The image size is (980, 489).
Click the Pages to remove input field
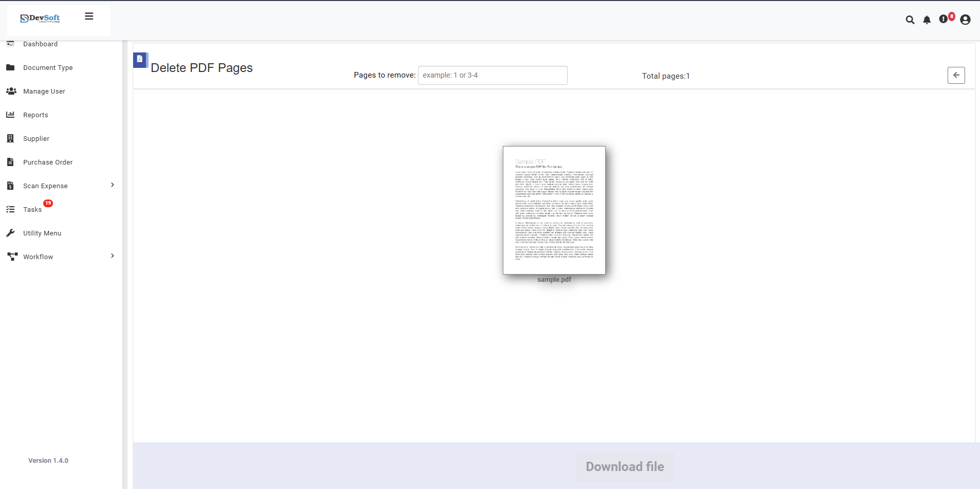[492, 75]
